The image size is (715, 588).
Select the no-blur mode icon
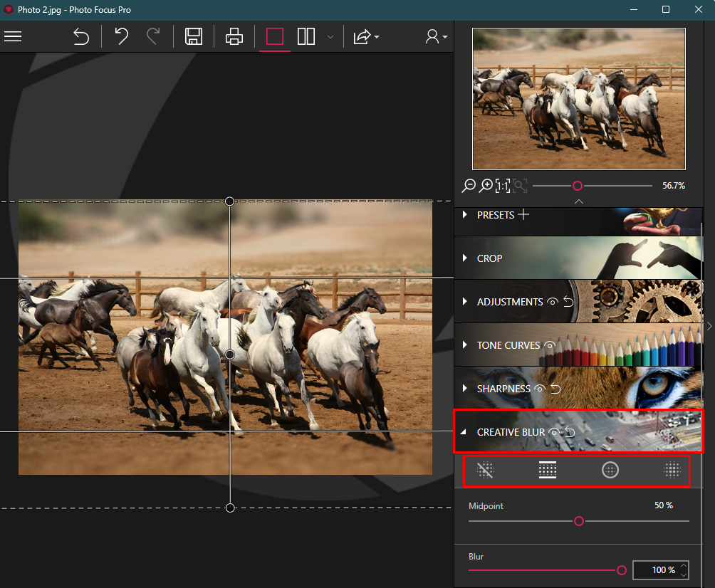485,470
